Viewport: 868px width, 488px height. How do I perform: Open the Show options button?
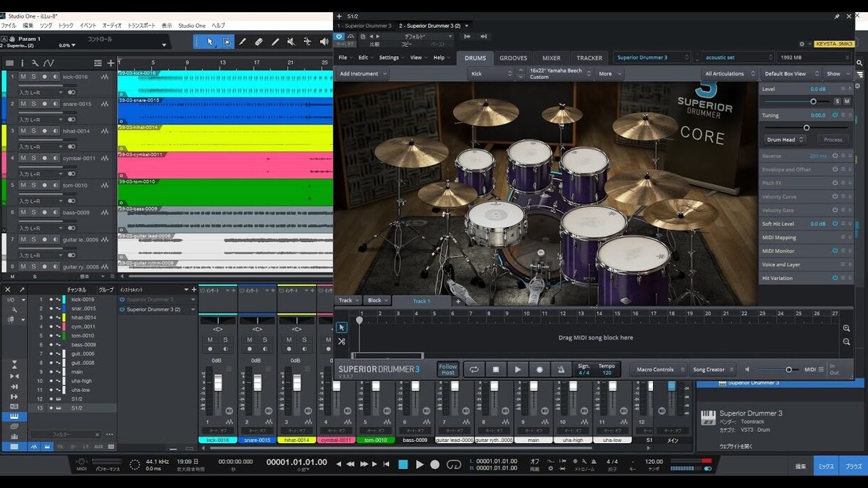(837, 74)
